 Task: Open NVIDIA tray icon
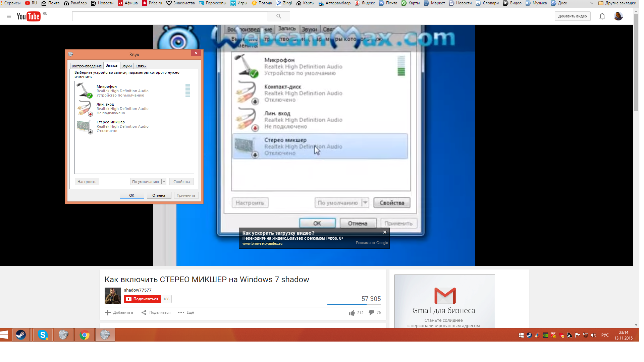pos(545,335)
